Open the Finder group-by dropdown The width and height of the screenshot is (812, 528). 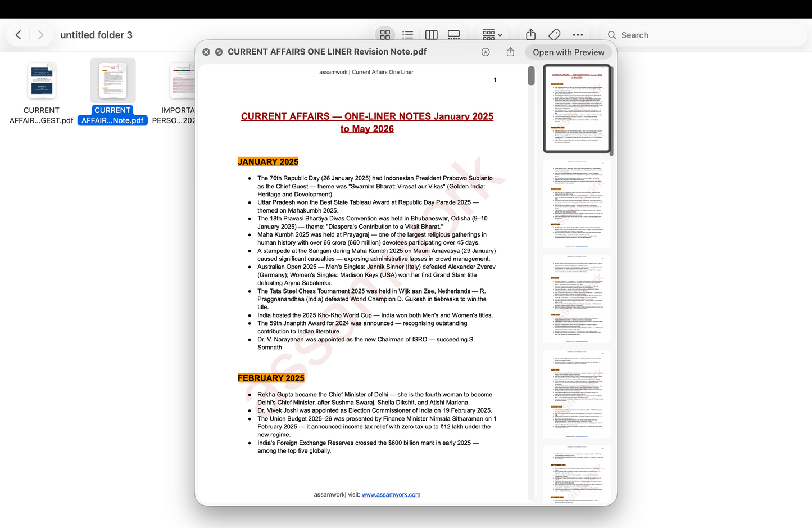(x=492, y=35)
